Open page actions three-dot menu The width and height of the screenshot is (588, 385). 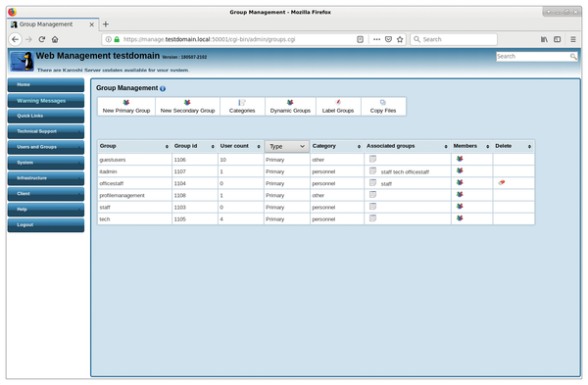click(x=376, y=39)
